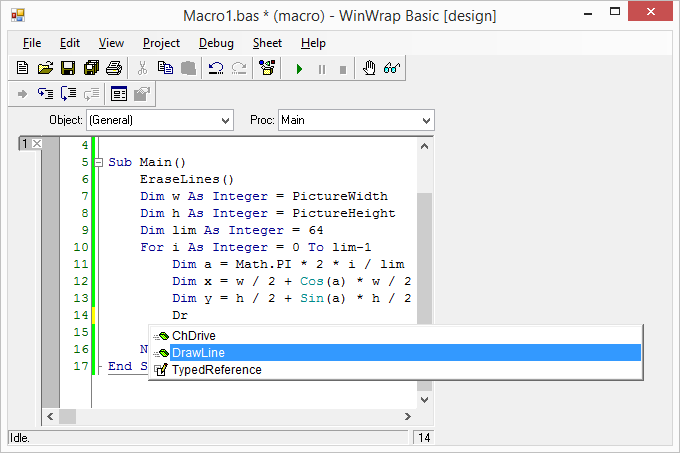The width and height of the screenshot is (680, 453).
Task: Click the Pause execution icon
Action: [322, 69]
